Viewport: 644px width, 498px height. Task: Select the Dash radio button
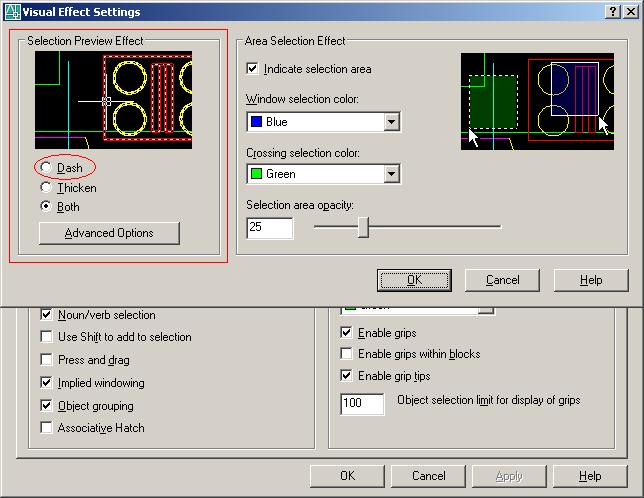tap(46, 168)
